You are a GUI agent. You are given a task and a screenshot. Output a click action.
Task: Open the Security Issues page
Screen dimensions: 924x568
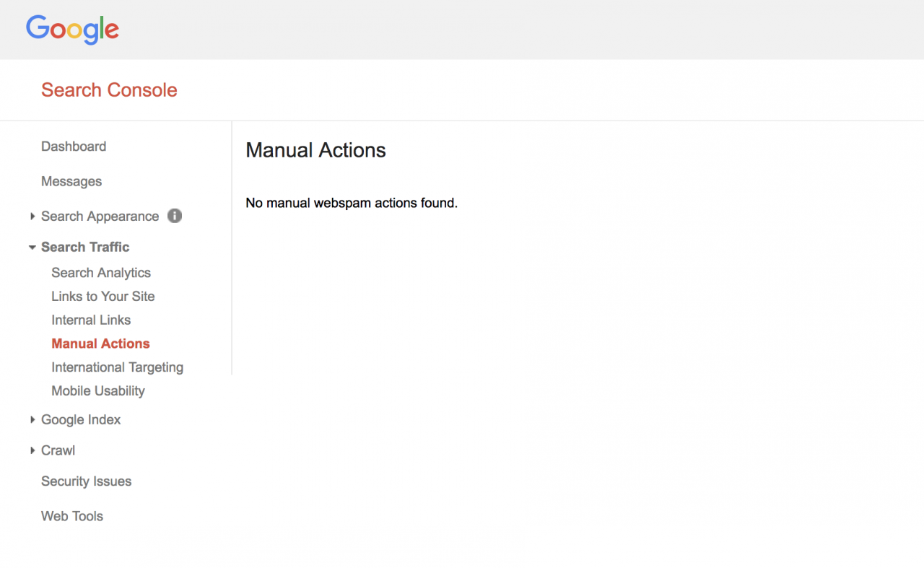[x=86, y=481]
